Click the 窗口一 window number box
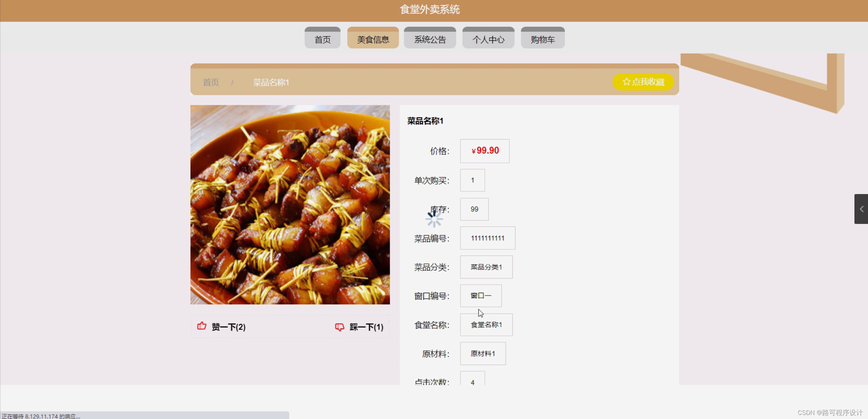 click(480, 296)
